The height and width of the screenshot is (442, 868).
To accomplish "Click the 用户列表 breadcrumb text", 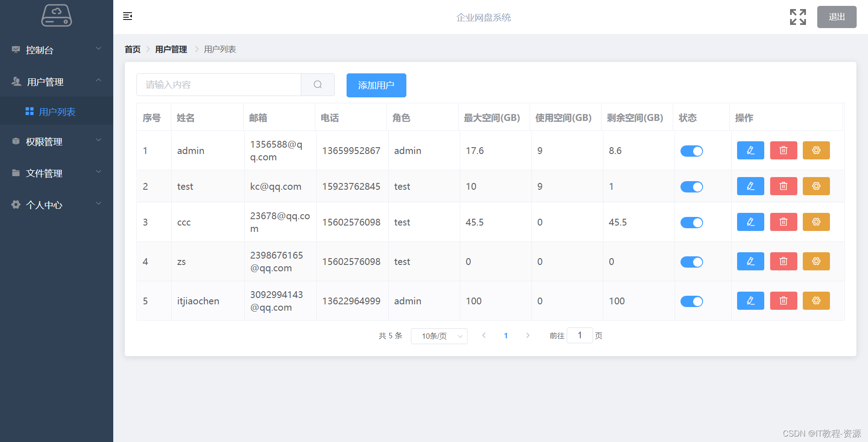I will point(220,49).
